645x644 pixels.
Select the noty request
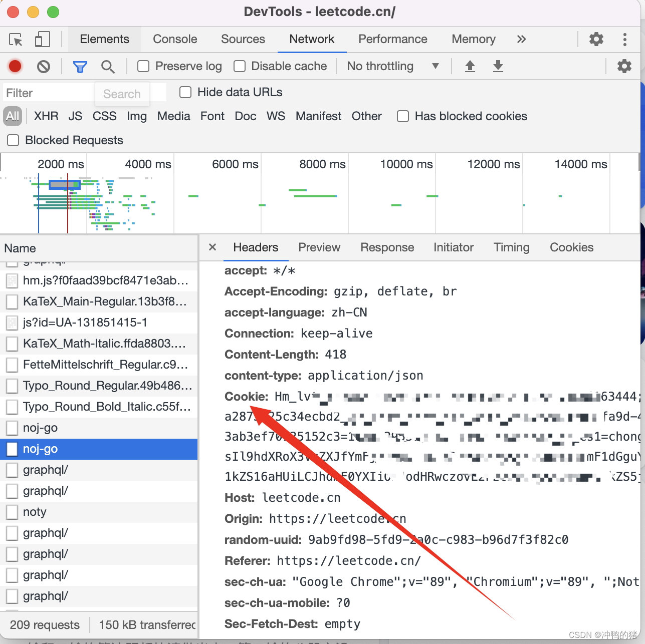[99, 512]
